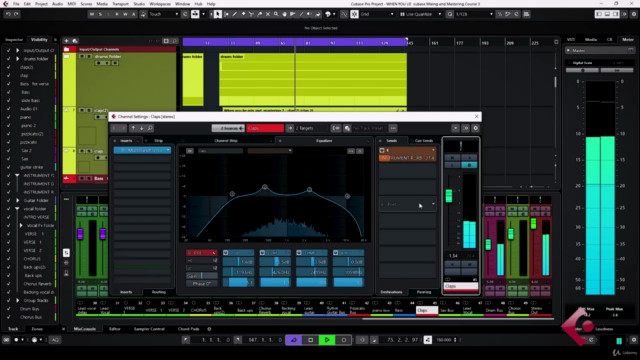The width and height of the screenshot is (640, 360).
Task: Open the Post send slot dropdown arrow
Action: point(433,204)
